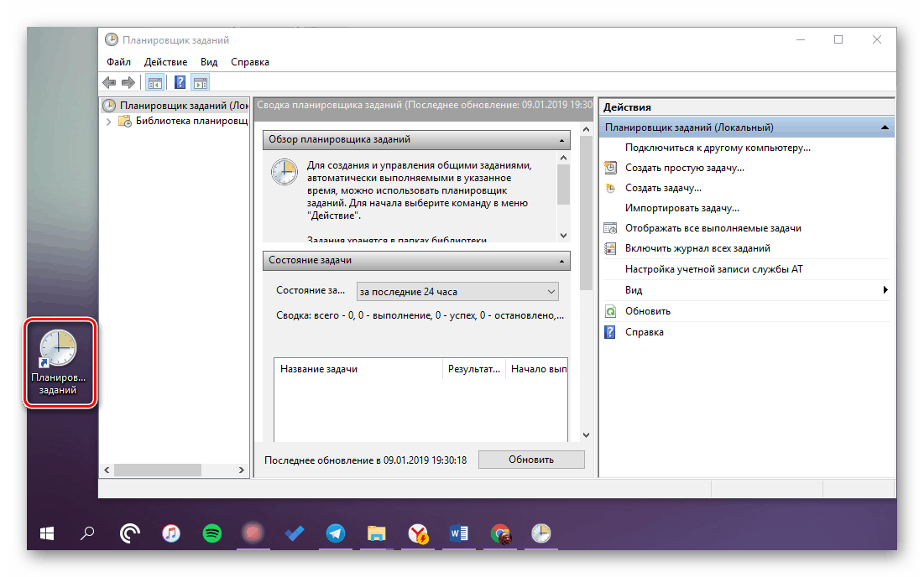Click the Включить журнал всех заданий icon
The height and width of the screenshot is (577, 924).
(610, 248)
